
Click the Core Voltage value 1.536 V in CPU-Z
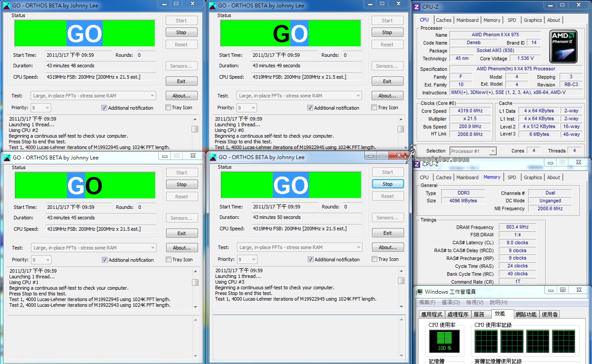coord(525,58)
